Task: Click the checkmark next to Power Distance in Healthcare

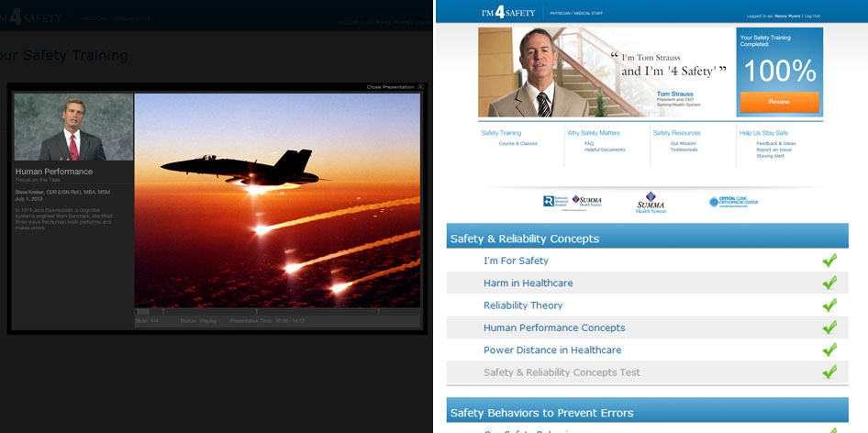Action: coord(829,350)
